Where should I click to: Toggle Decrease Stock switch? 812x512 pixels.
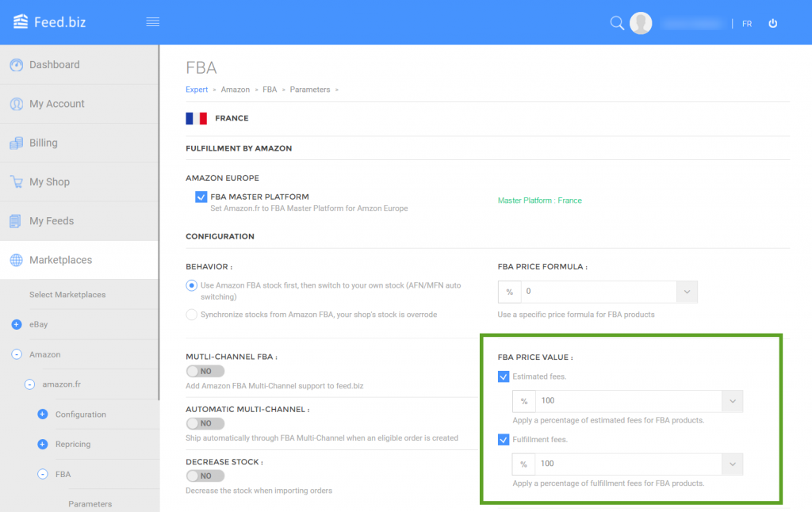205,476
